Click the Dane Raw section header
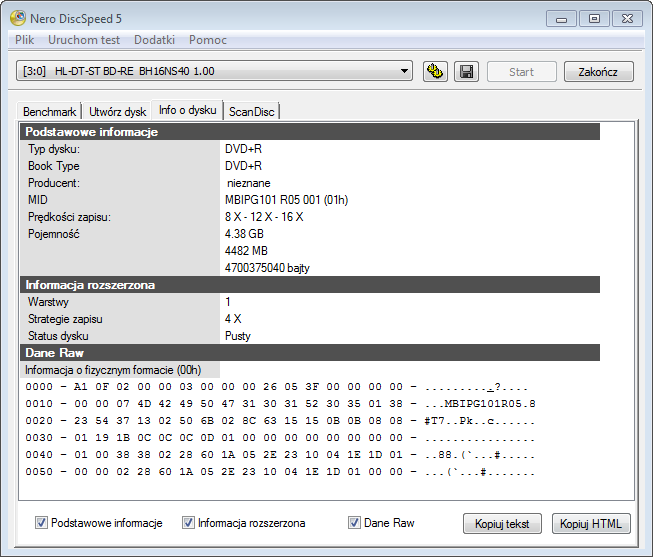Image resolution: width=653 pixels, height=557 pixels. 310,353
